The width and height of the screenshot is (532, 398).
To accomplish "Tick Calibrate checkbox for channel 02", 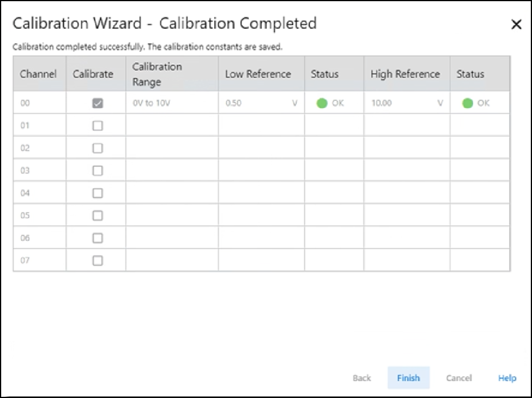I will 98,148.
